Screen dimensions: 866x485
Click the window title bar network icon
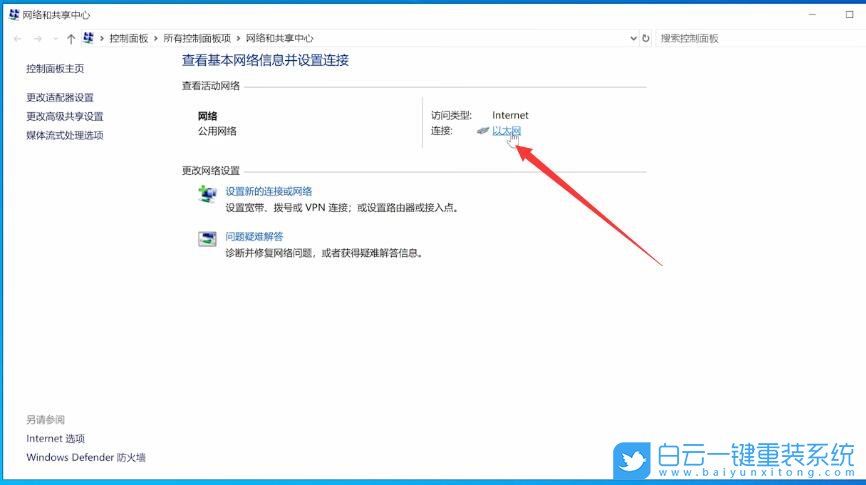[x=14, y=14]
